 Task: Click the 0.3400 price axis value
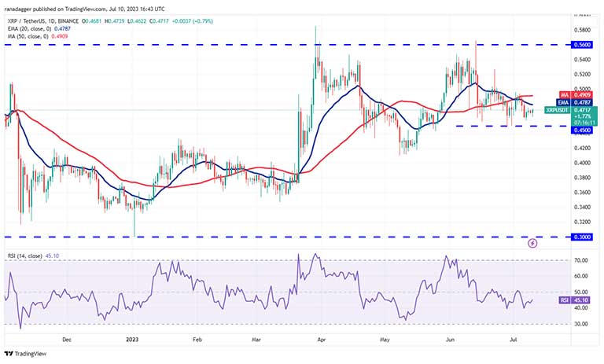coord(582,208)
